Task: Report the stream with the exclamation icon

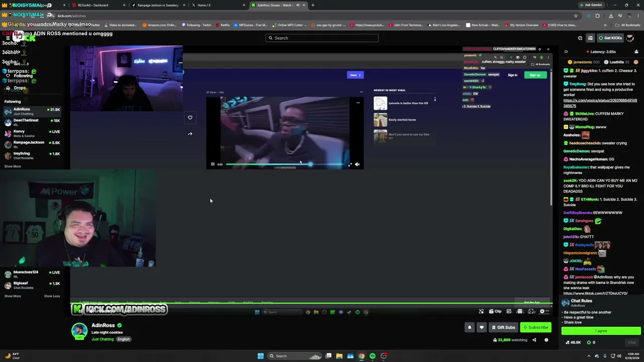Action: point(546,340)
